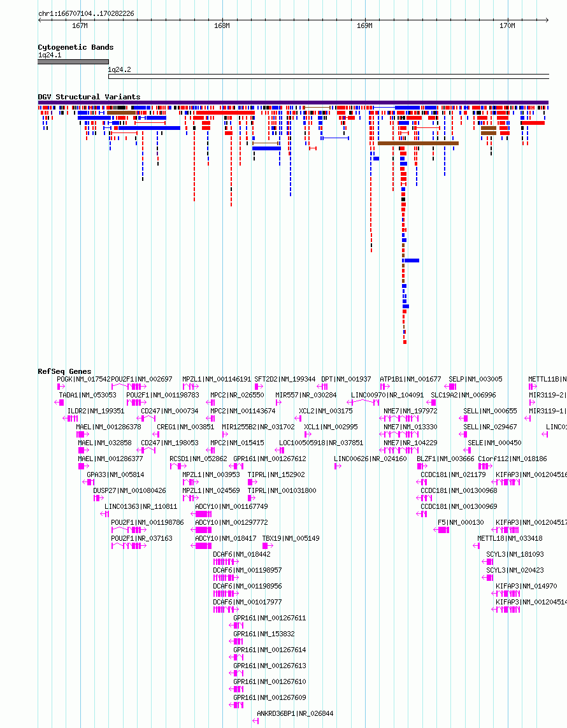This screenshot has height=728, width=567.
Task: Click LINC00970|NR_104091 label
Action: point(387,395)
